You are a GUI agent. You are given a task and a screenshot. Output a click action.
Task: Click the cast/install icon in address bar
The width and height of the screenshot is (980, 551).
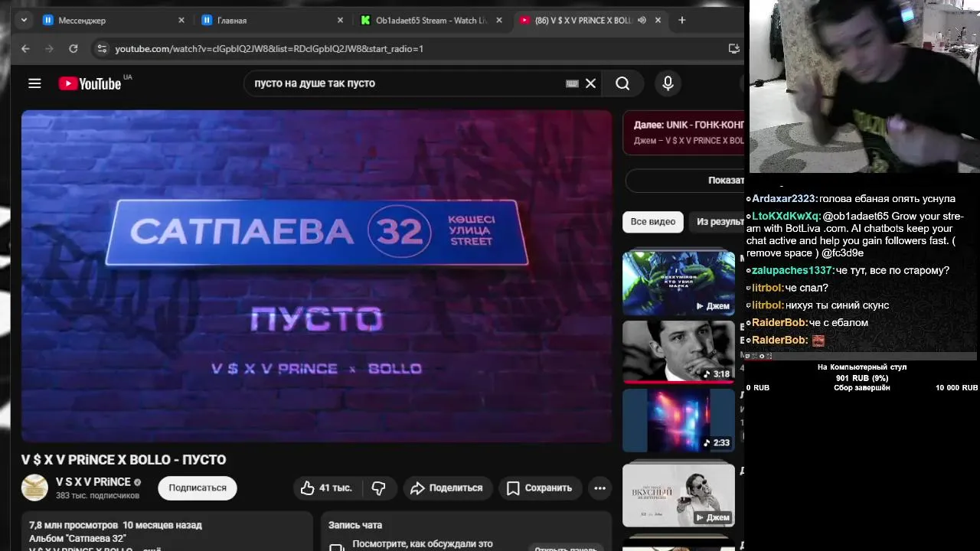[x=734, y=48]
